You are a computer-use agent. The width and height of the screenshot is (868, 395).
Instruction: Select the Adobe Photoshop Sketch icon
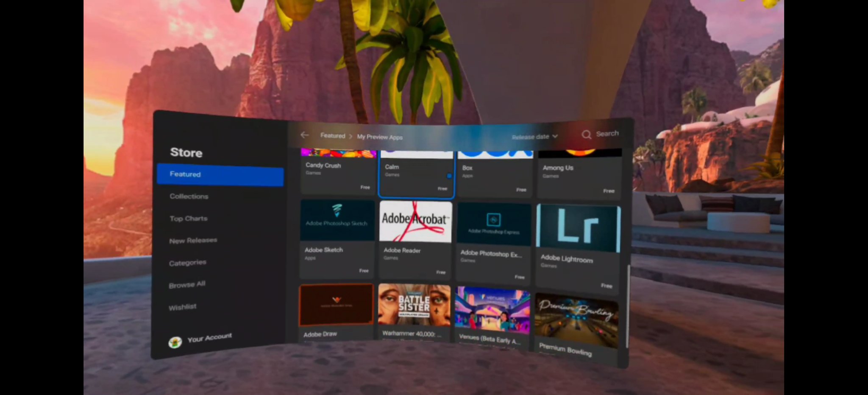pyautogui.click(x=337, y=220)
